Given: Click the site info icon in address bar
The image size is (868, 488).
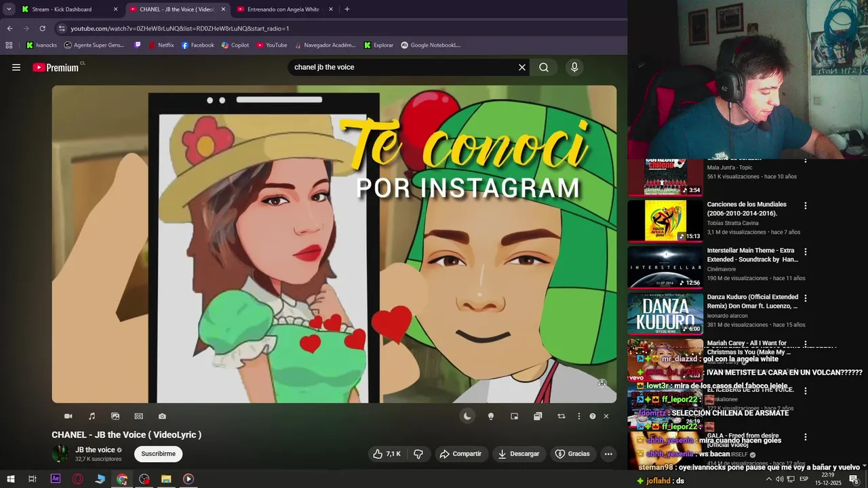Looking at the screenshot, I should click(62, 28).
